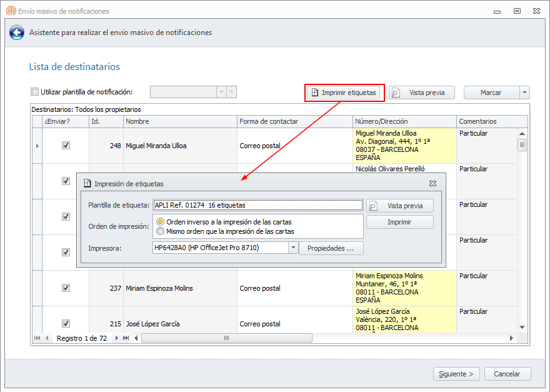Select Orden inverso a la impresión option

click(x=161, y=222)
